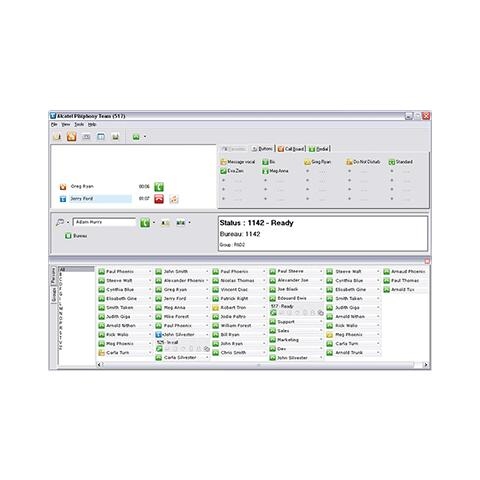This screenshot has width=480, height=480.
Task: Toggle the Do Not Disturb programmed key
Action: (x=363, y=162)
